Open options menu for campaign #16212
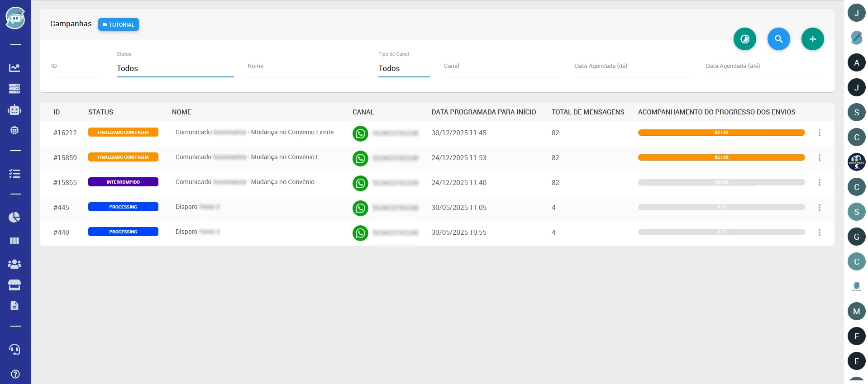The image size is (868, 384). tap(819, 133)
